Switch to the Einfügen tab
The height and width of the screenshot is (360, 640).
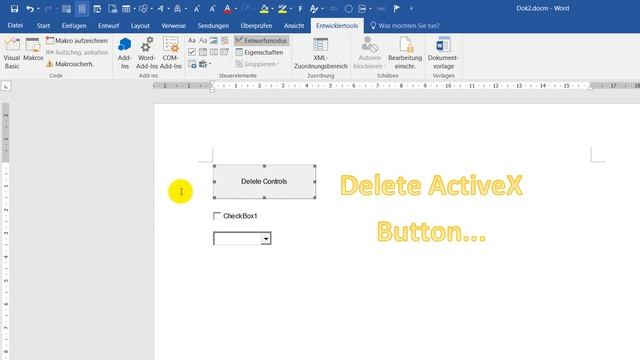pyautogui.click(x=74, y=26)
